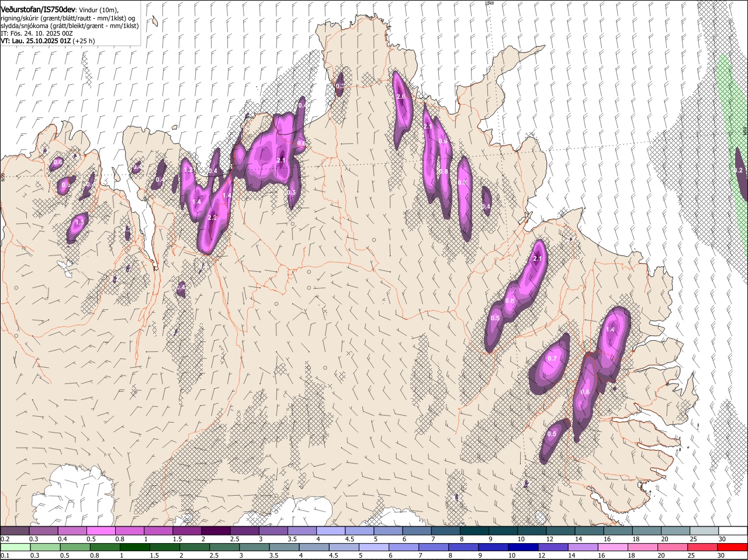Select pink bottom-row swatch starting at 18
748x560 pixels.
pos(643,547)
